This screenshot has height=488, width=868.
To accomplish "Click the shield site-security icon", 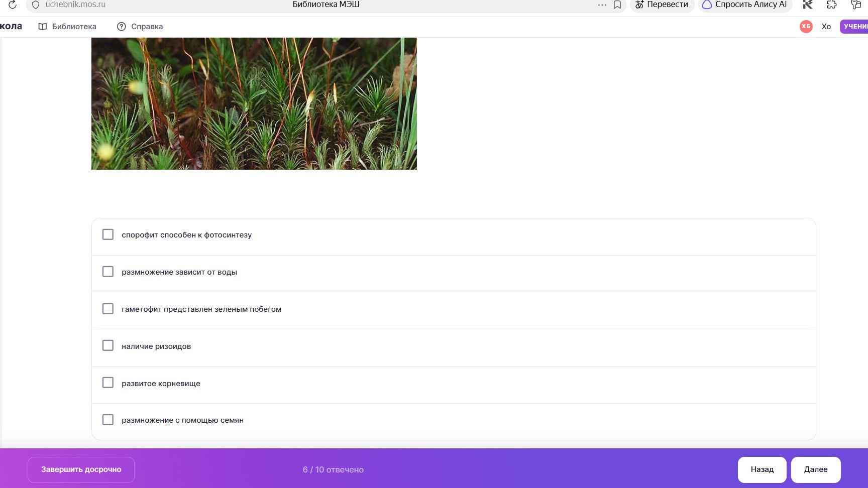I will tap(36, 5).
